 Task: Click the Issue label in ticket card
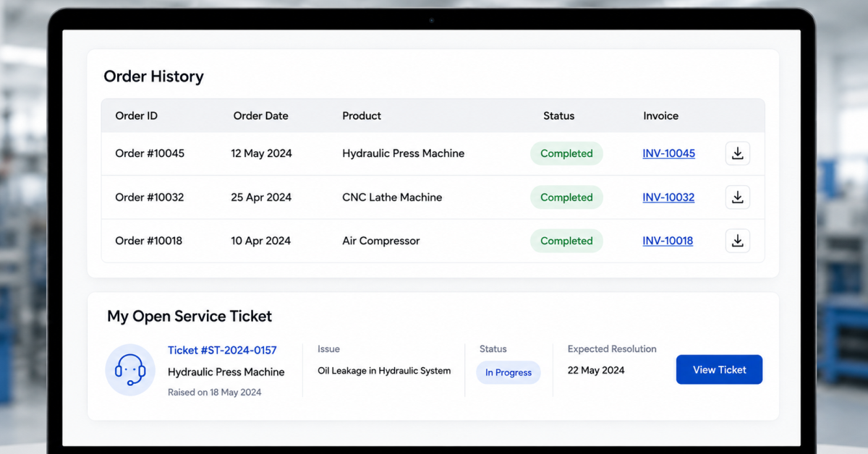328,349
